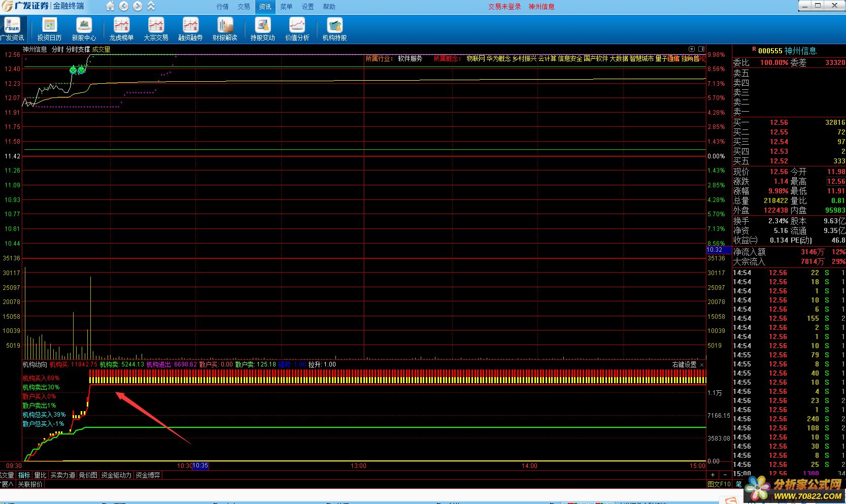Switch to 资金驱动力 tab
The width and height of the screenshot is (846, 504).
click(x=116, y=475)
